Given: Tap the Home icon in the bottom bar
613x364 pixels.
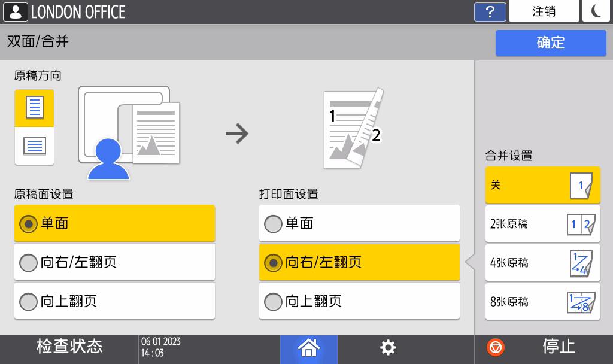Looking at the screenshot, I should point(308,347).
